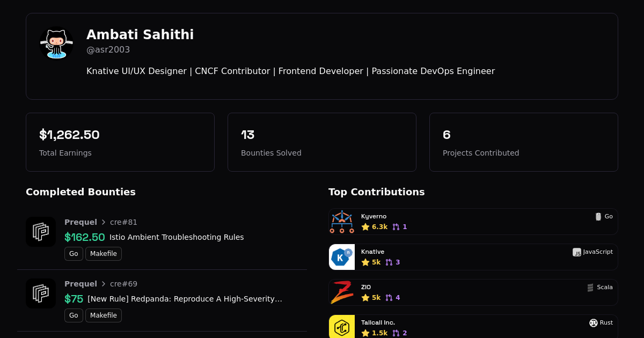Click the Total Earnings stat card

(120, 142)
